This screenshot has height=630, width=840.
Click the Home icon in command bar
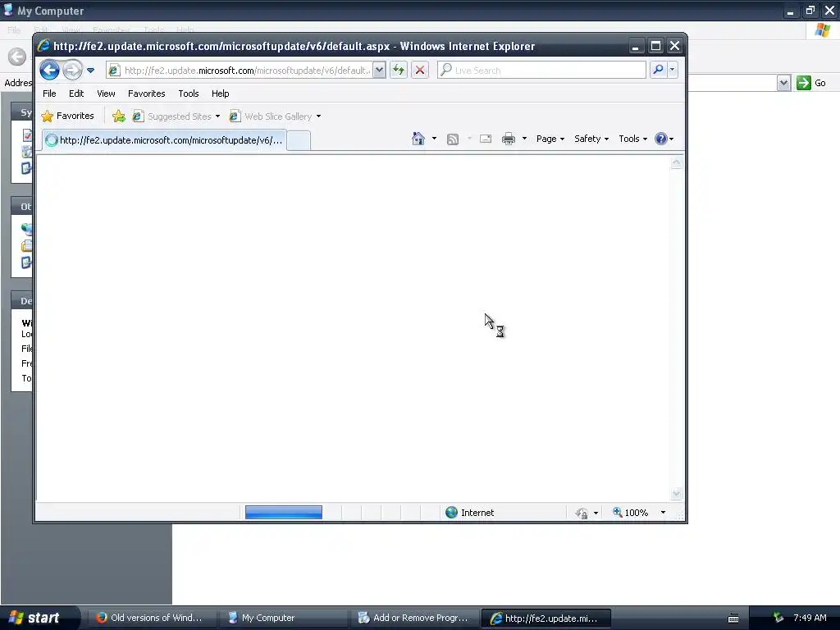pyautogui.click(x=418, y=139)
